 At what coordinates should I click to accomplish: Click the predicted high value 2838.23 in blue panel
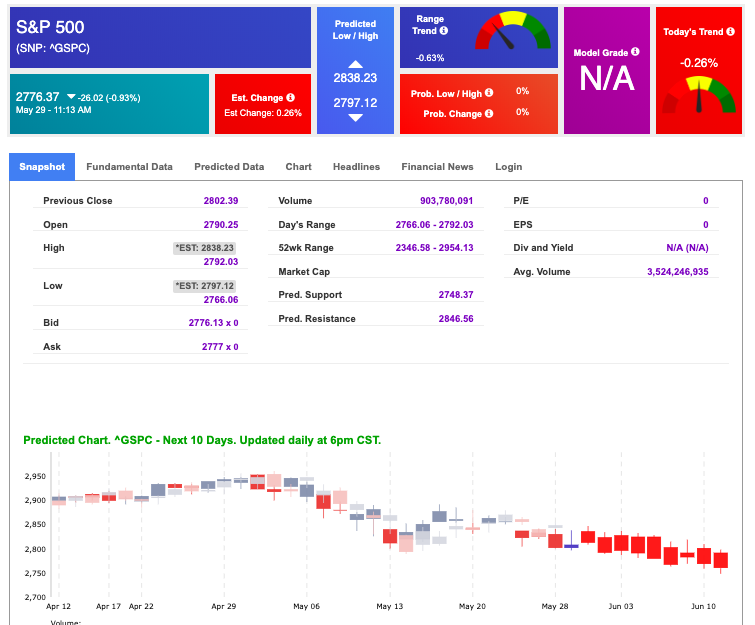[x=355, y=78]
